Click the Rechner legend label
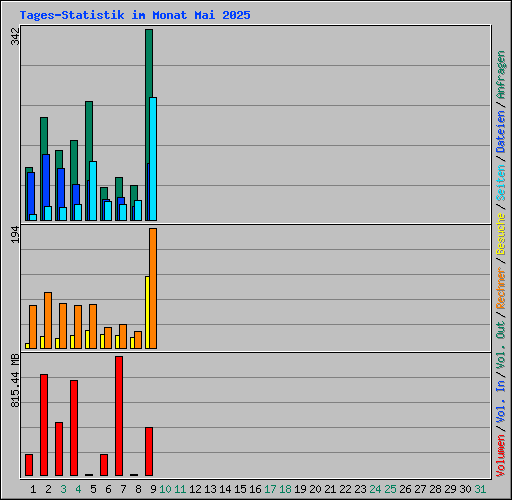The image size is (512, 500). click(x=501, y=288)
